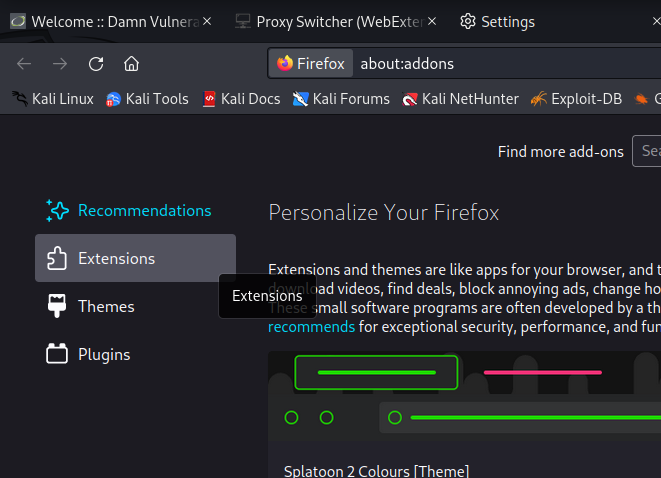Go to the Firefox home page
The image size is (661, 478).
[x=131, y=64]
